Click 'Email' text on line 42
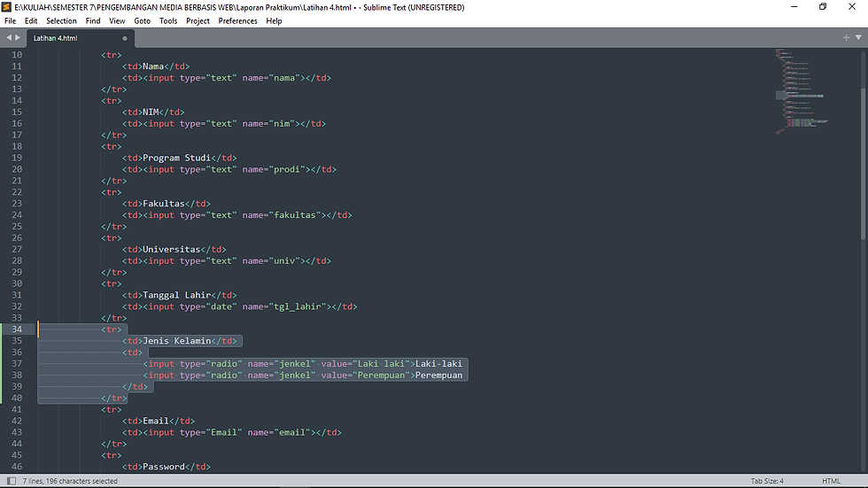Image resolution: width=868 pixels, height=488 pixels. click(156, 421)
